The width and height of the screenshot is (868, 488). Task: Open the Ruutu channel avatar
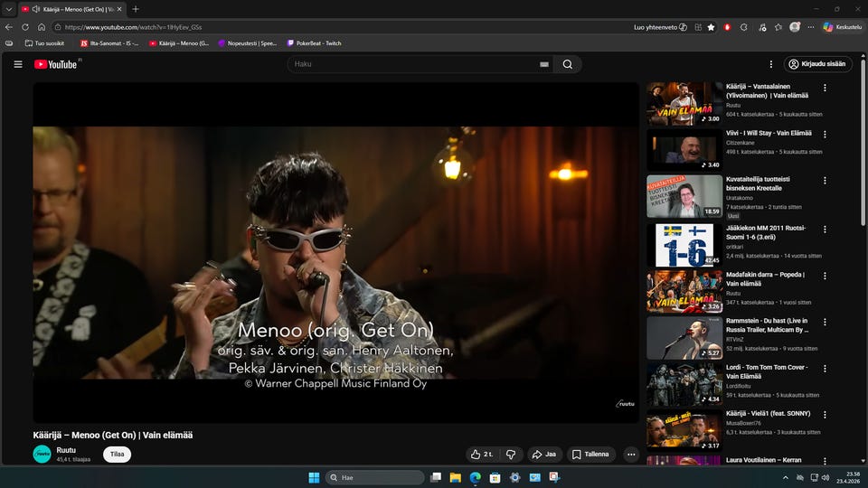(x=42, y=455)
